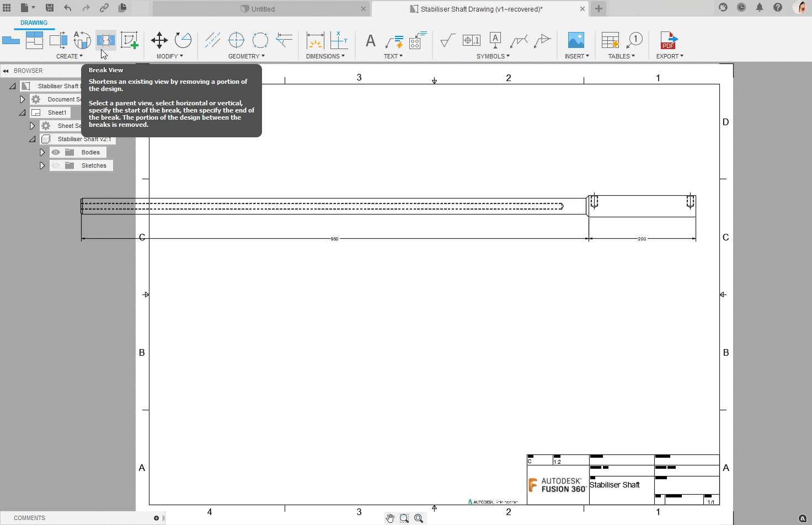Select the Center Mark geometry tool
The width and height of the screenshot is (812, 525).
pyautogui.click(x=236, y=40)
